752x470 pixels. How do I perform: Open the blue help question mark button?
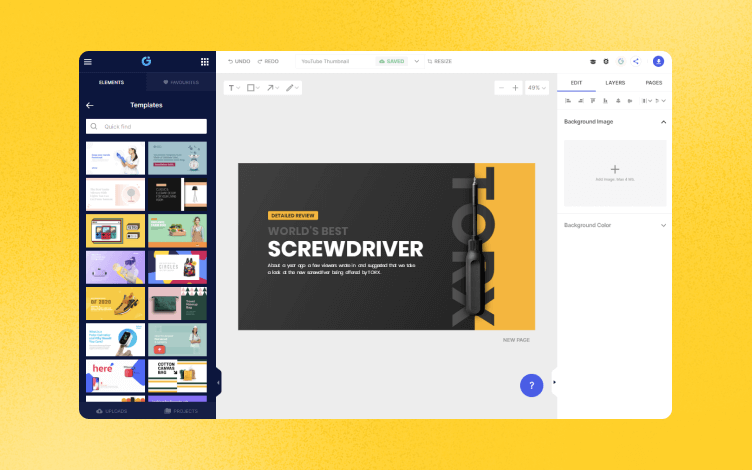point(531,386)
